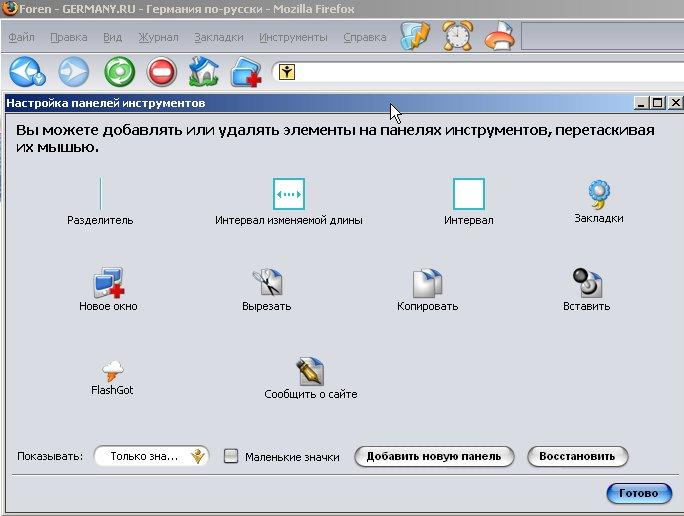Open the Инструменты menu
This screenshot has width=684, height=516.
[293, 38]
